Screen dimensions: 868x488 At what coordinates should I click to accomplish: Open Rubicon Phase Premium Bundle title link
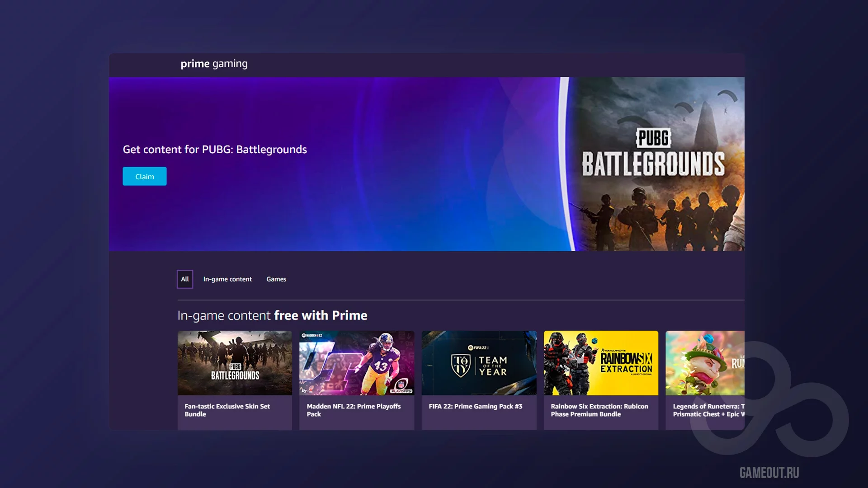[599, 410]
